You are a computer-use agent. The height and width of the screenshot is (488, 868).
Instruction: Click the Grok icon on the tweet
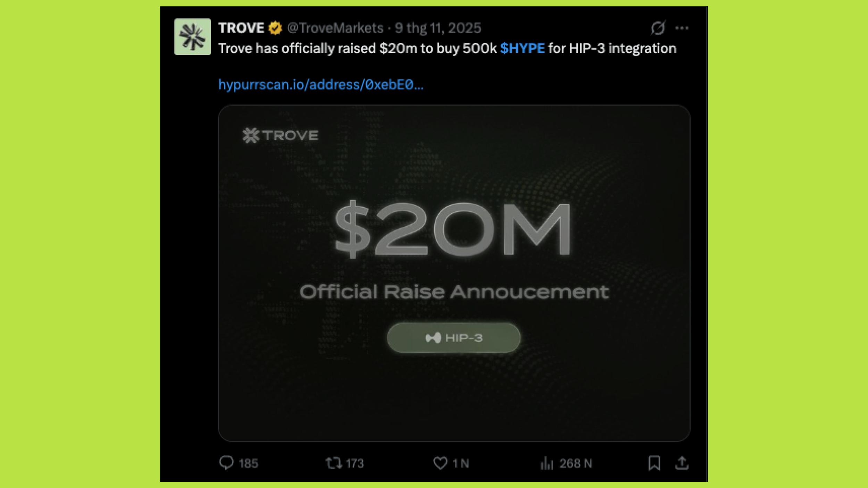(x=658, y=28)
